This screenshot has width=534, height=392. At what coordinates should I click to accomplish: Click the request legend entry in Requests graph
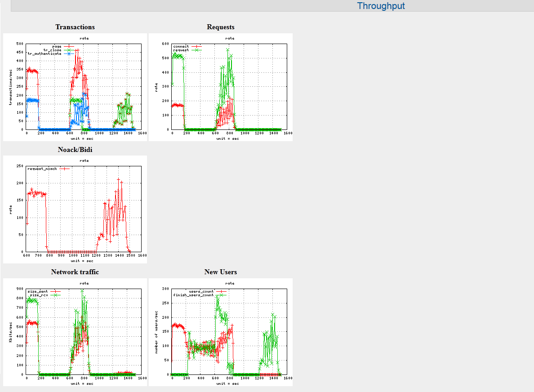181,50
